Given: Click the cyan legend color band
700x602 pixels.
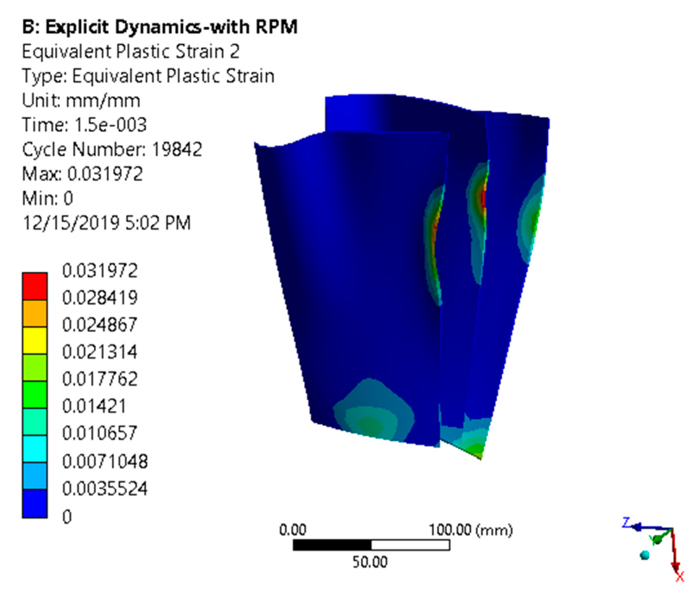Looking at the screenshot, I should [x=34, y=449].
